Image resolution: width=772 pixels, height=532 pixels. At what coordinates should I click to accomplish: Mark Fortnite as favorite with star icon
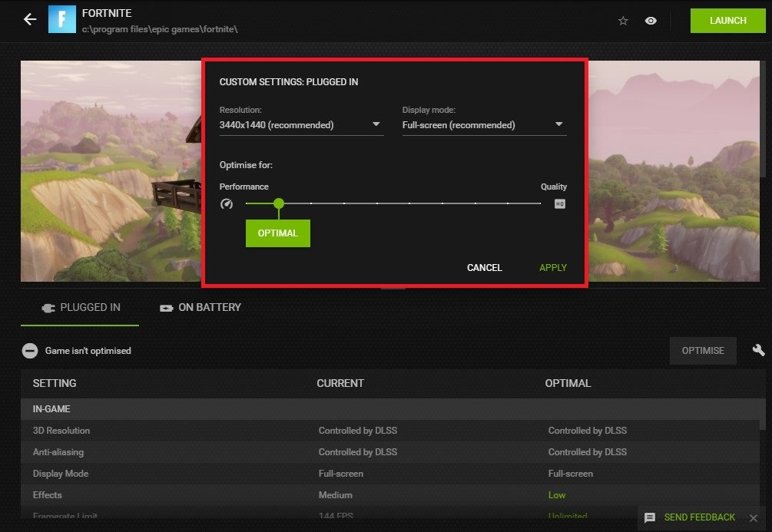[x=623, y=21]
